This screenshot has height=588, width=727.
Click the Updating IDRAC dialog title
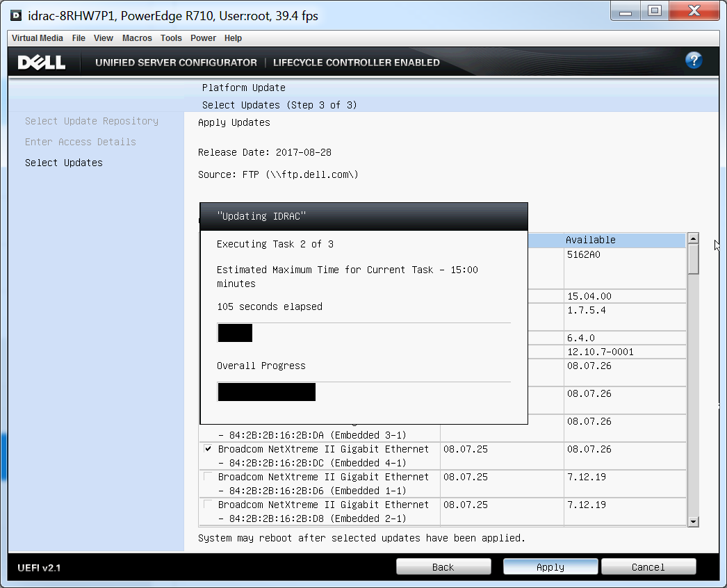tap(261, 217)
